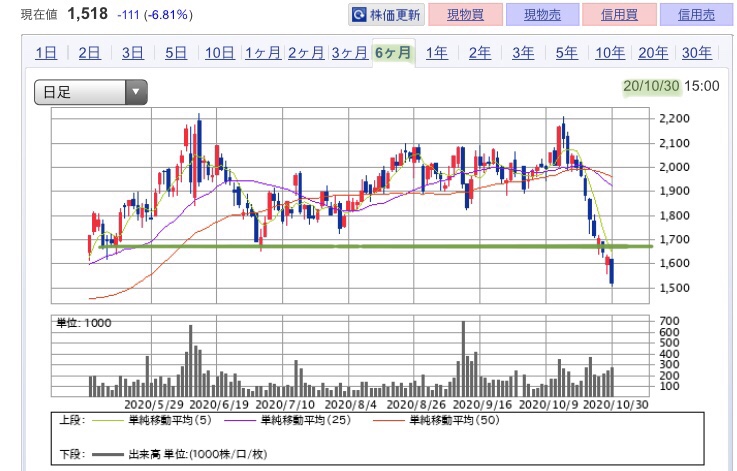Click the 2,200 price axis label
The image size is (737, 471).
674,118
